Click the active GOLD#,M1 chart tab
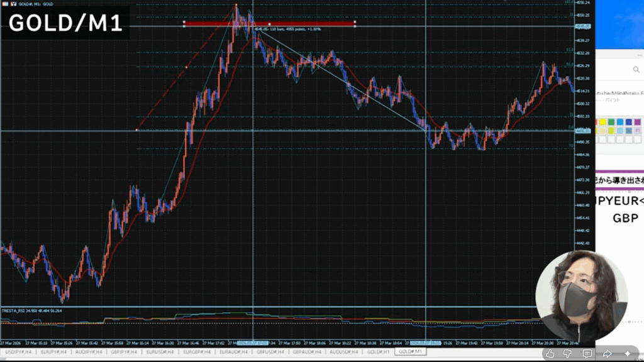The width and height of the screenshot is (644, 362). [410, 352]
